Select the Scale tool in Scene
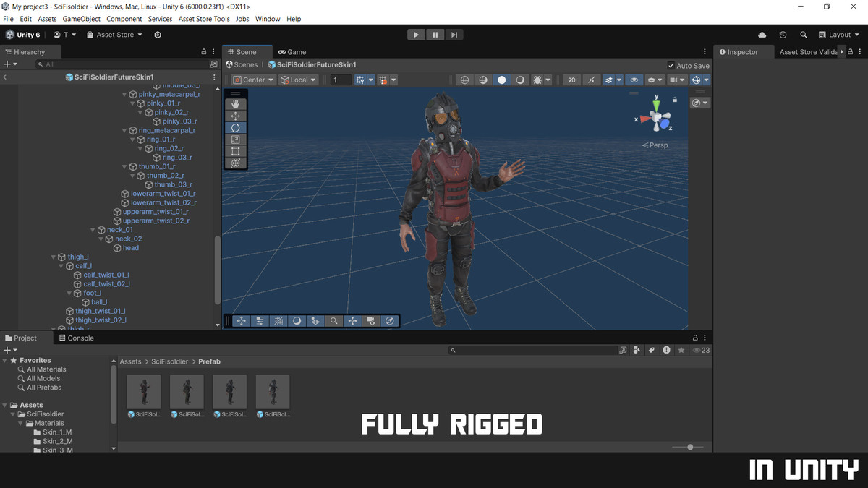868x488 pixels. point(235,140)
